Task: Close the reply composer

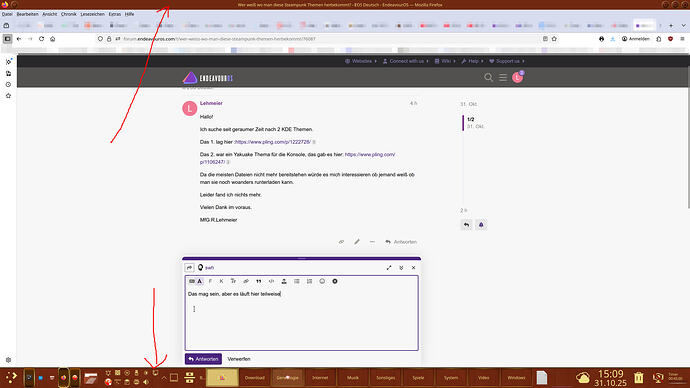Action: 414,267
